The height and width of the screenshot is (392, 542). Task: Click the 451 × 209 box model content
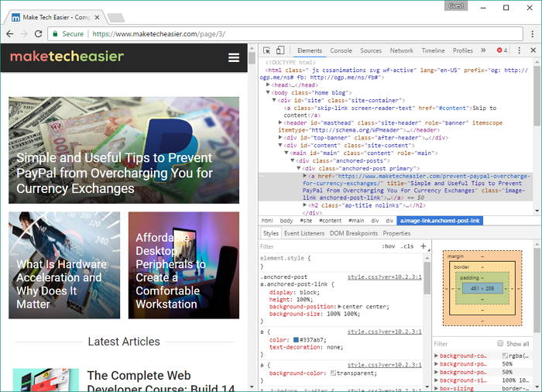pyautogui.click(x=482, y=288)
